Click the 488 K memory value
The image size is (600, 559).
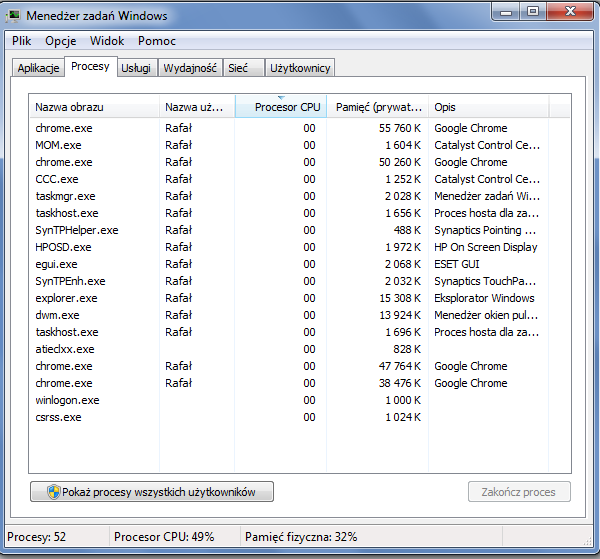point(407,230)
